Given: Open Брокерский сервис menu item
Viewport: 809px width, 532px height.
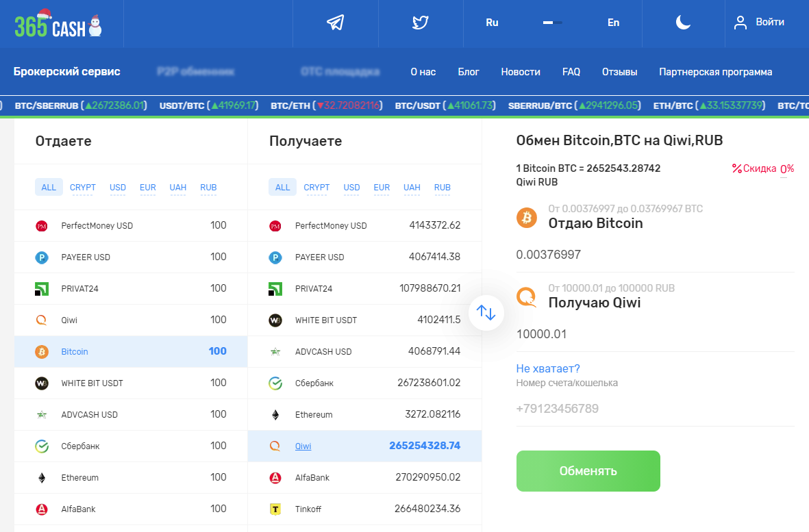Looking at the screenshot, I should [67, 72].
